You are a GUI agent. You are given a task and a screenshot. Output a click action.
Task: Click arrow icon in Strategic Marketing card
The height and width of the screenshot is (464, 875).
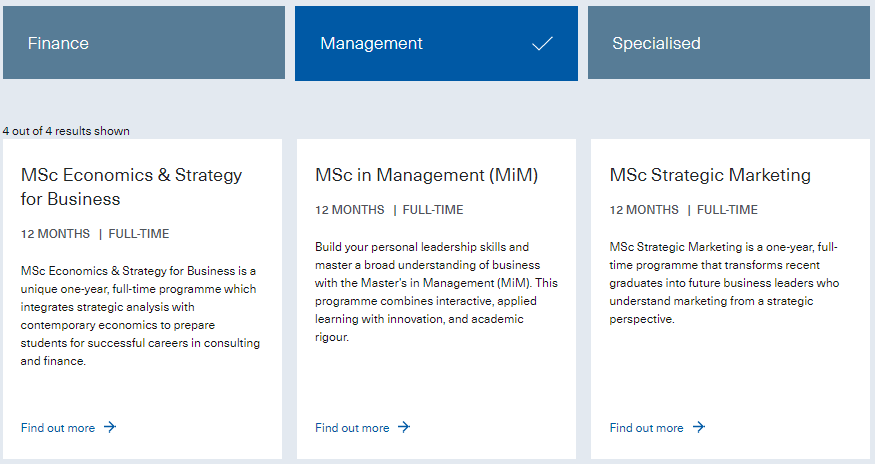(699, 427)
